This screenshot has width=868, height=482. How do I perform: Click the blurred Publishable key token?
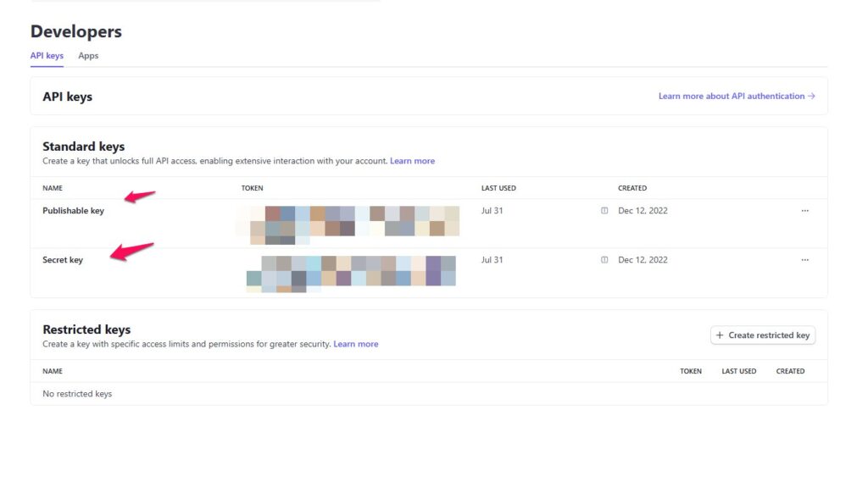(x=348, y=224)
